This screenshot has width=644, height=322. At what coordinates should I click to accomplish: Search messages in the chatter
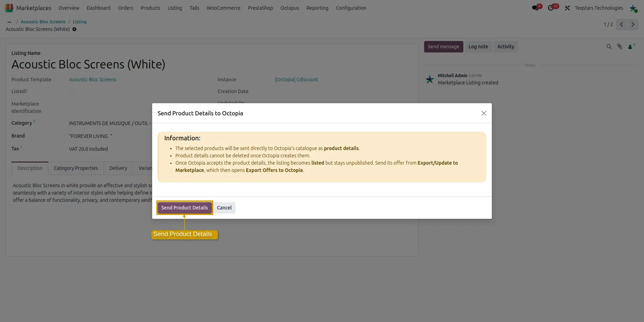pos(609,47)
